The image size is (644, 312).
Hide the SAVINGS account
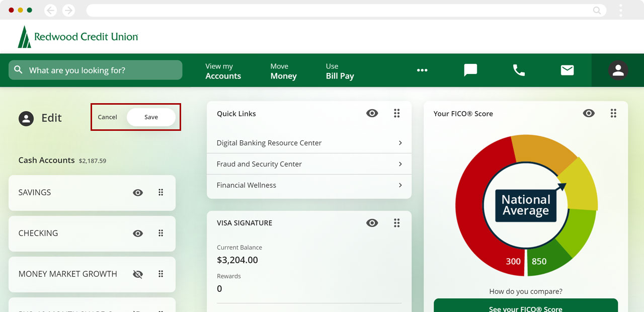(138, 193)
